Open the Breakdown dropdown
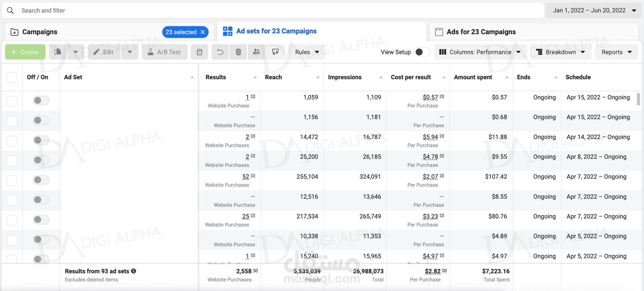 (x=561, y=52)
